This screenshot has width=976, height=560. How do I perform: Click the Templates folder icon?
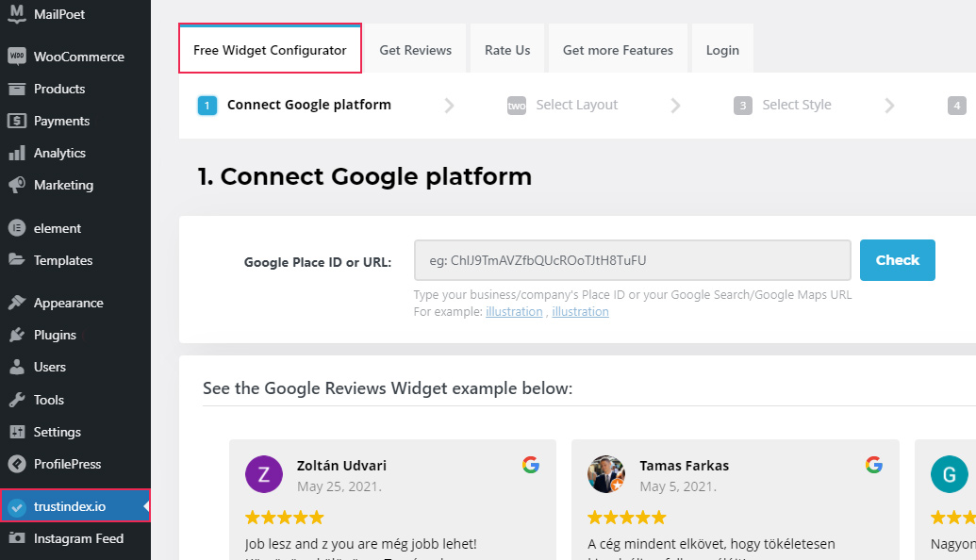17,260
